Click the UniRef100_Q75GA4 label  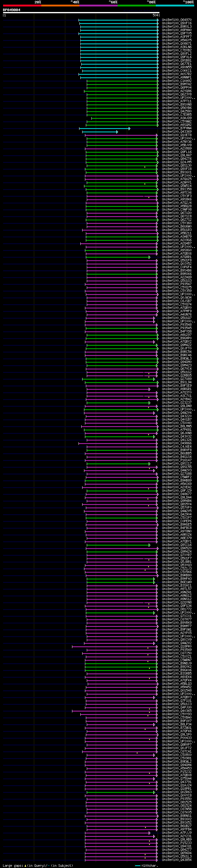(177, 778)
